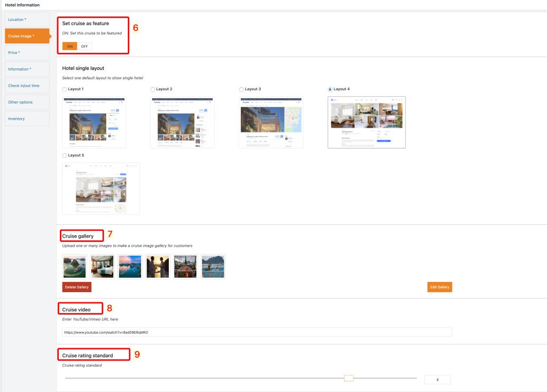
Task: Click the Delete Gallery button
Action: pyautogui.click(x=76, y=287)
